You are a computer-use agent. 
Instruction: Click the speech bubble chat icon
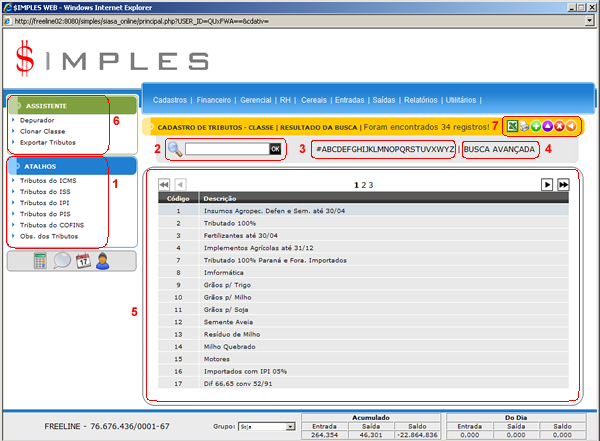(x=62, y=260)
